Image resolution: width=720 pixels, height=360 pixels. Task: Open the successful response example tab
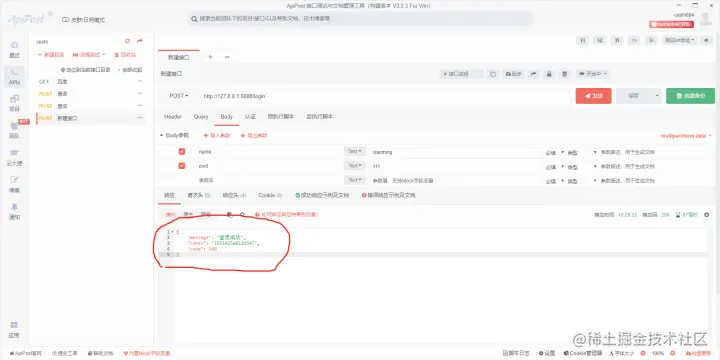point(322,195)
